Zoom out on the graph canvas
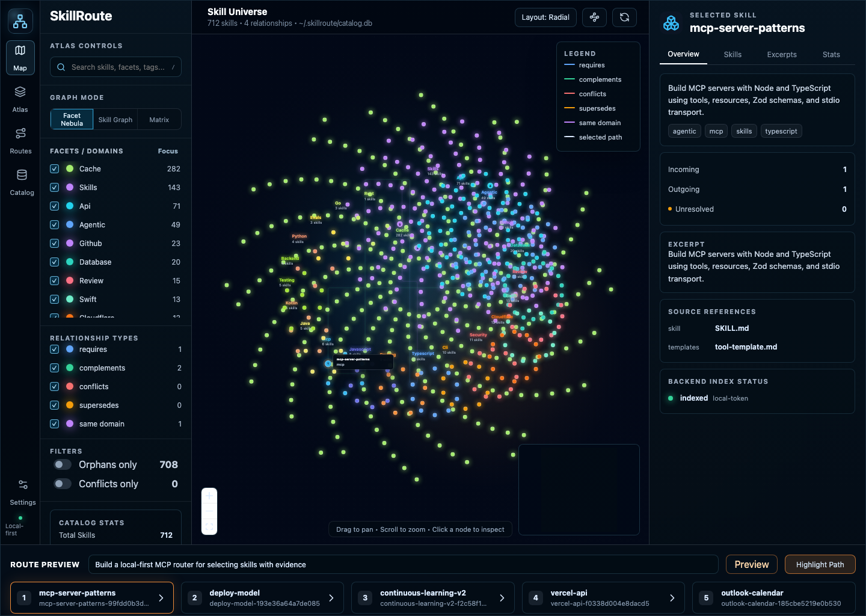This screenshot has height=616, width=866. 209,511
